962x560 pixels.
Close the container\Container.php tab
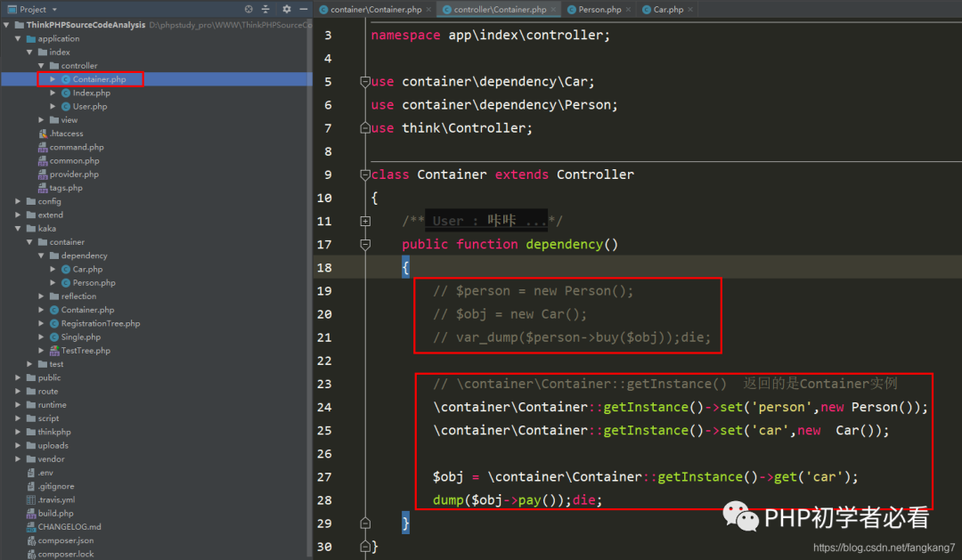coord(428,10)
